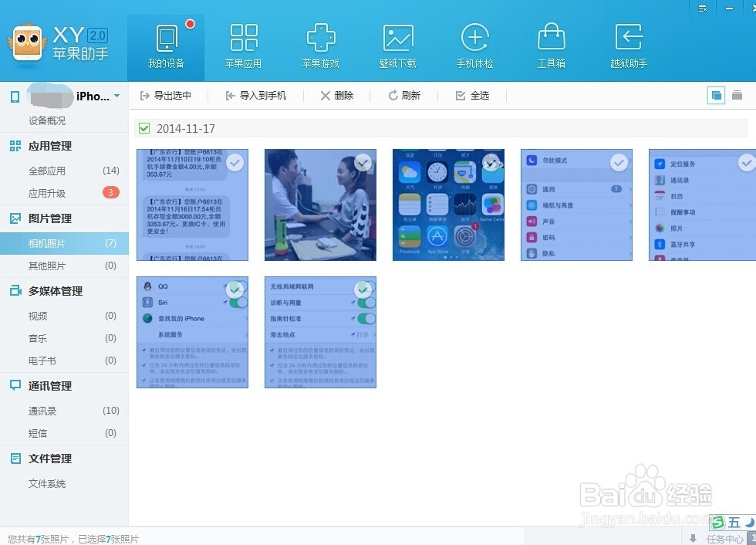Viewport: 756px width, 545px height.
Task: Open 任务中心 in status bar
Action: pyautogui.click(x=725, y=540)
